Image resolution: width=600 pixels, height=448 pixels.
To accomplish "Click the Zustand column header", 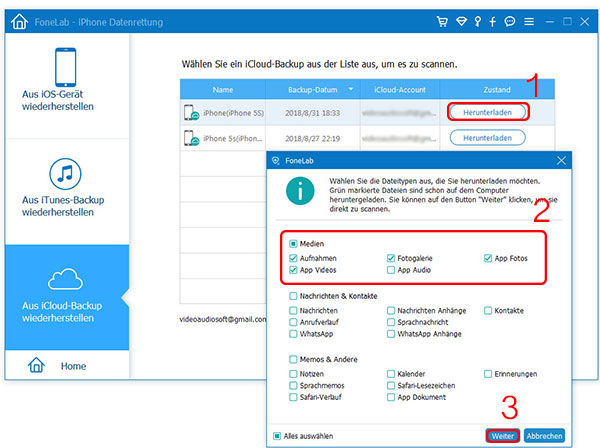I will (497, 90).
